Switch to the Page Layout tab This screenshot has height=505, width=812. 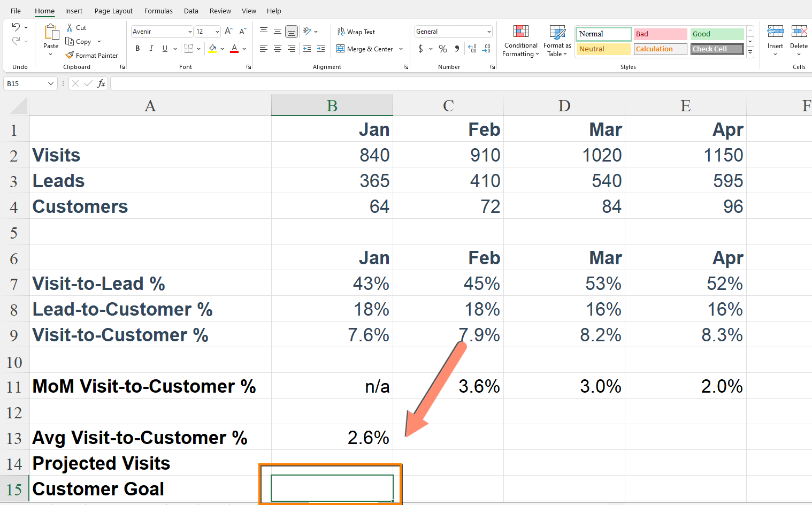(x=113, y=11)
